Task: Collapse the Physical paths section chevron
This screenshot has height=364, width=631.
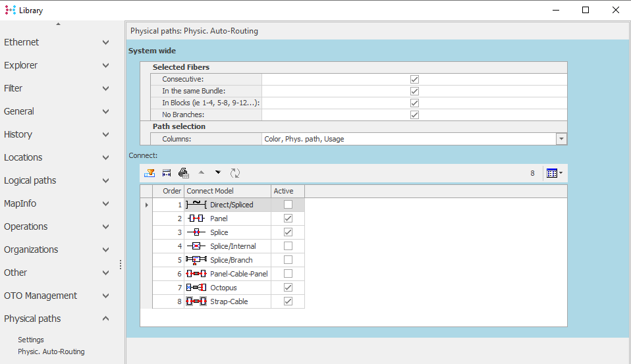Action: pyautogui.click(x=105, y=319)
